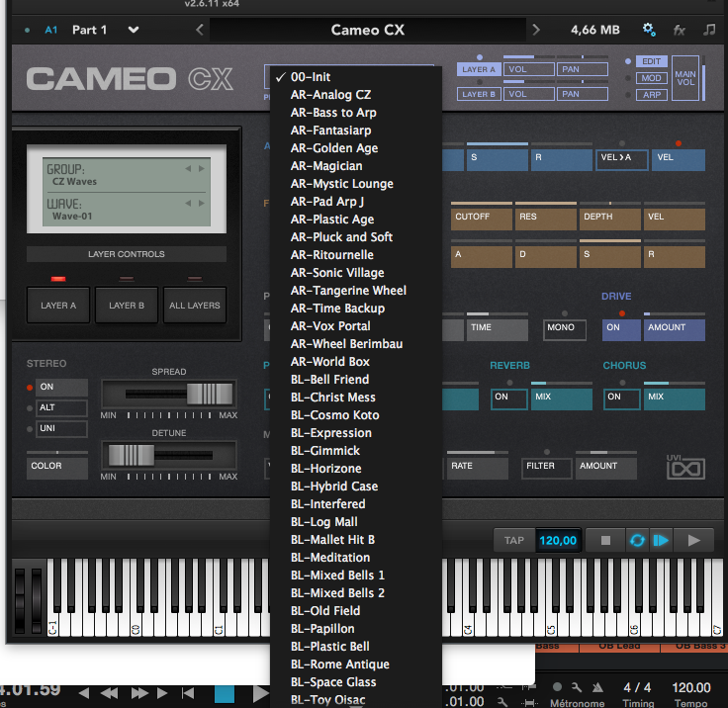Click LAYER A control button
728x708 pixels.
pyautogui.click(x=58, y=305)
